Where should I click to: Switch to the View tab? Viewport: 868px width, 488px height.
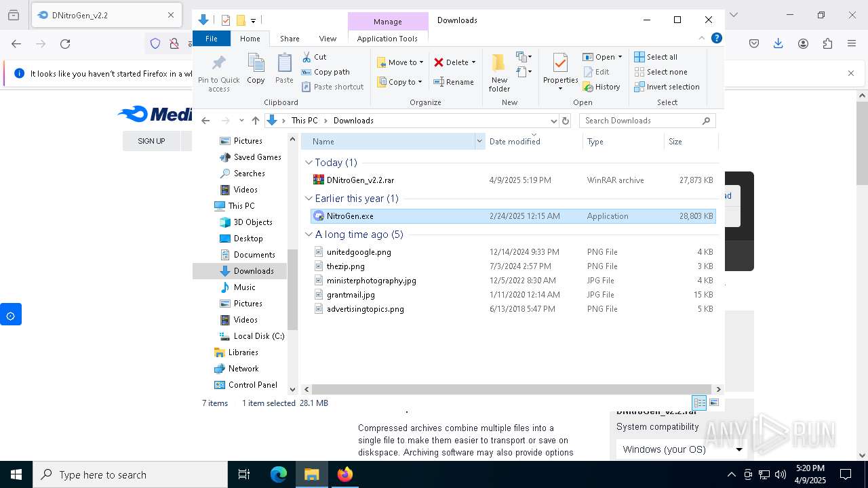[328, 39]
